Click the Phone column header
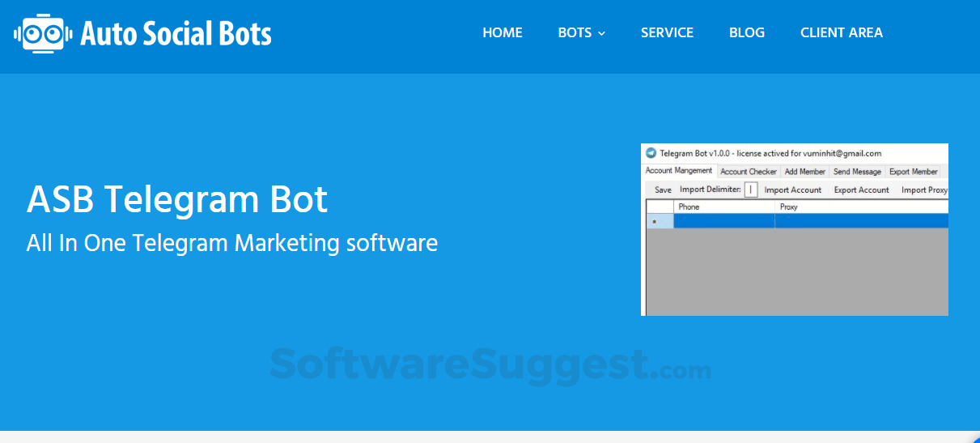The image size is (980, 443). pyautogui.click(x=724, y=207)
